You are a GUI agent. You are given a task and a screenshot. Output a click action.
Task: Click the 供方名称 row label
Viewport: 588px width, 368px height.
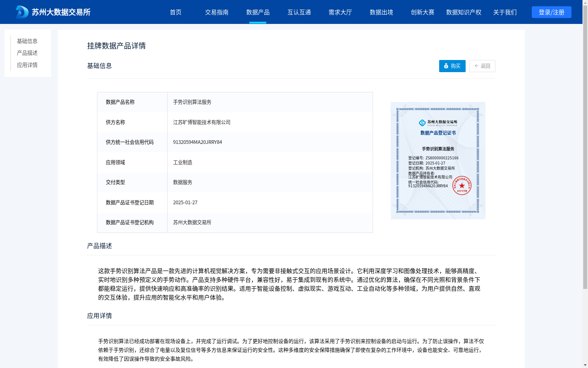tap(115, 122)
